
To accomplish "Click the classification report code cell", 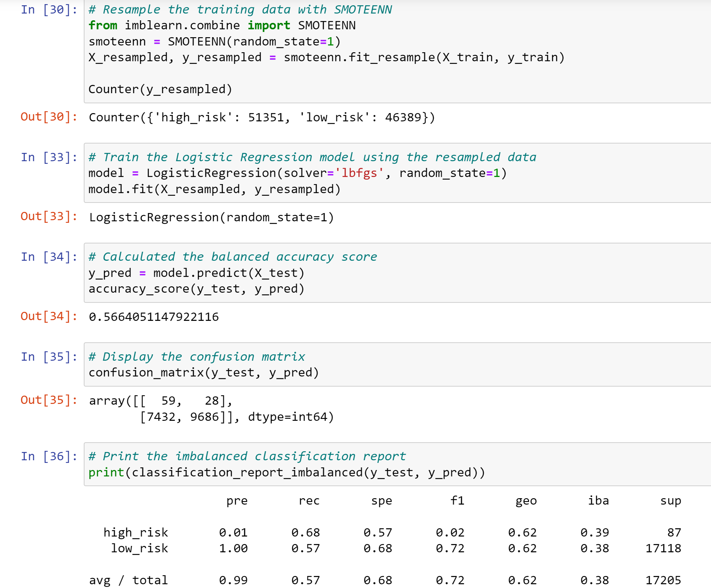I will (x=397, y=464).
